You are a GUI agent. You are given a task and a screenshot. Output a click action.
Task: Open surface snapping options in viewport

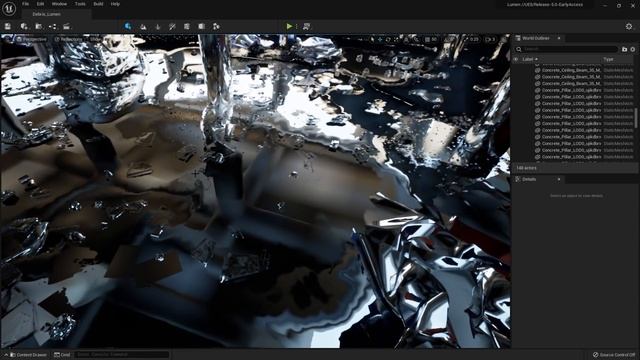[x=417, y=40]
